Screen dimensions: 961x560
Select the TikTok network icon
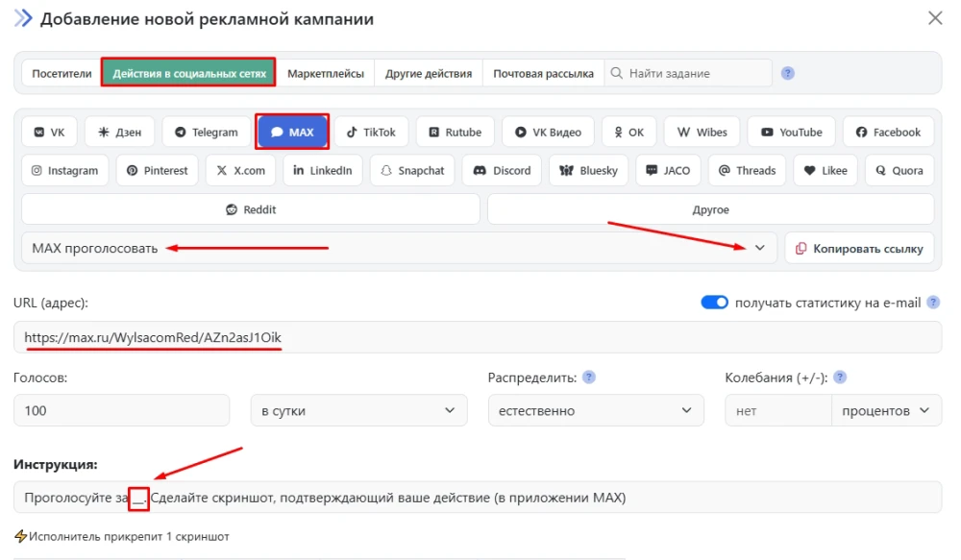click(x=372, y=132)
